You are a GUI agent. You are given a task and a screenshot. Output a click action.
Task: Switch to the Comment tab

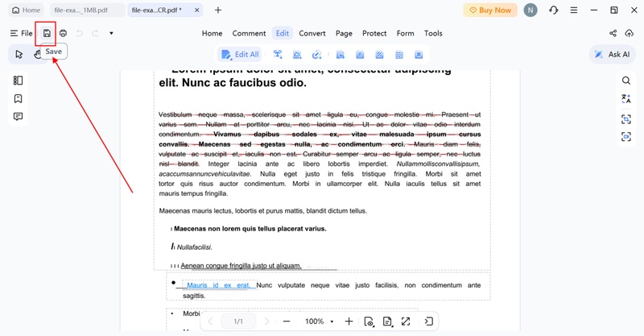click(x=249, y=33)
